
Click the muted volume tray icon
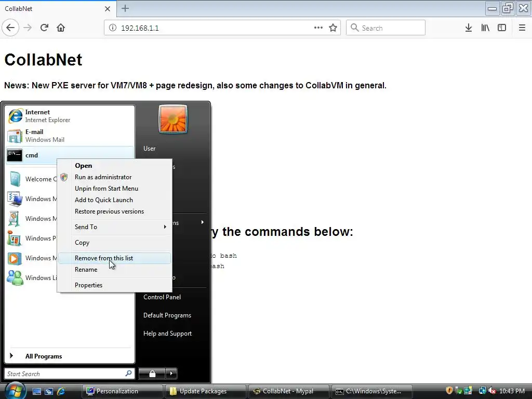point(492,391)
